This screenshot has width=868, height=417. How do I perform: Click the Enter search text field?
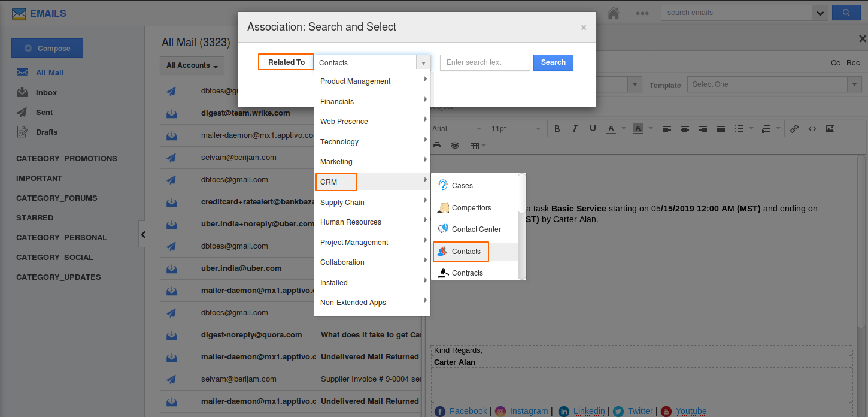tap(485, 62)
